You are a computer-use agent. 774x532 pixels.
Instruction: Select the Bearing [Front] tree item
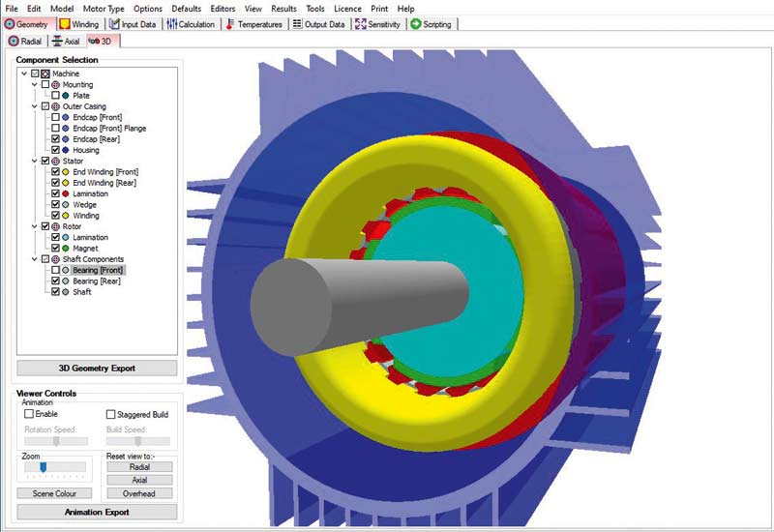click(x=98, y=270)
